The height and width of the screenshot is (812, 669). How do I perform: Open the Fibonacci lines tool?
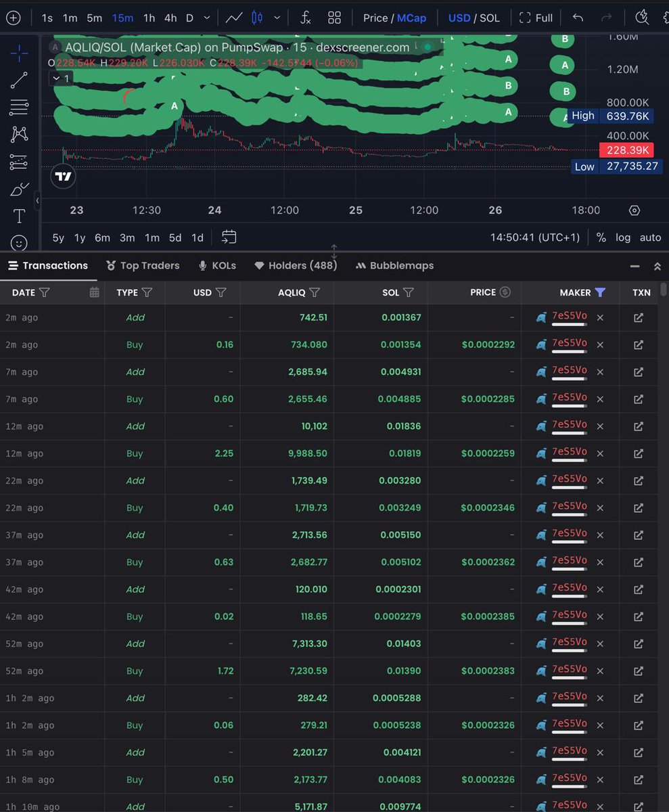(20, 107)
